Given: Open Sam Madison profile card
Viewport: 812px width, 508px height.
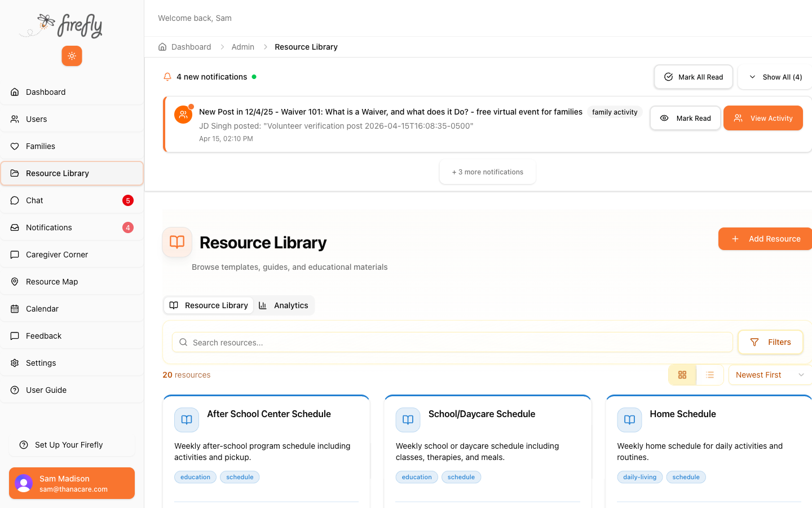Looking at the screenshot, I should (72, 483).
